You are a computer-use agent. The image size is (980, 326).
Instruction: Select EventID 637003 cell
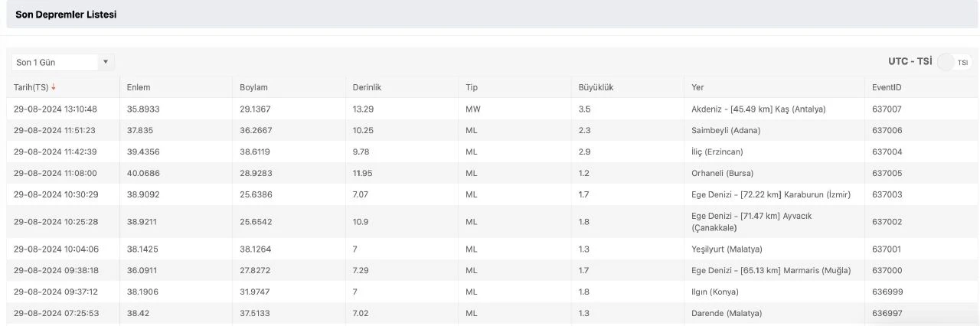(887, 194)
